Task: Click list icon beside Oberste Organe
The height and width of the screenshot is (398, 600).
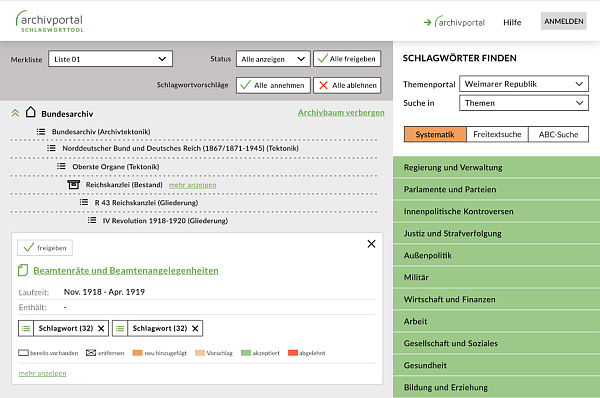Action: (61, 166)
